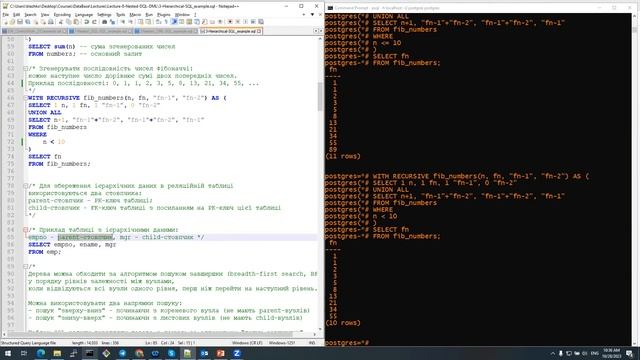Collapse the WITH RECURSIVE block at line 66

(25, 98)
